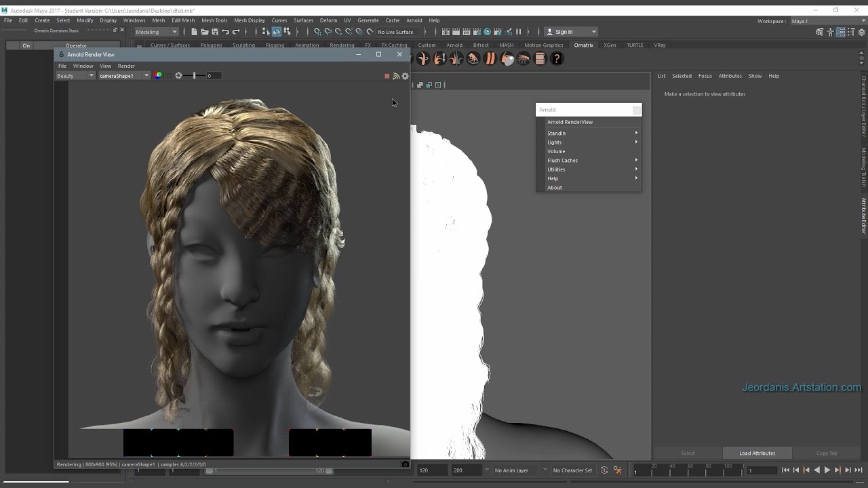Play forwards on the timeline
Viewport: 868px width, 488px height.
click(827, 470)
